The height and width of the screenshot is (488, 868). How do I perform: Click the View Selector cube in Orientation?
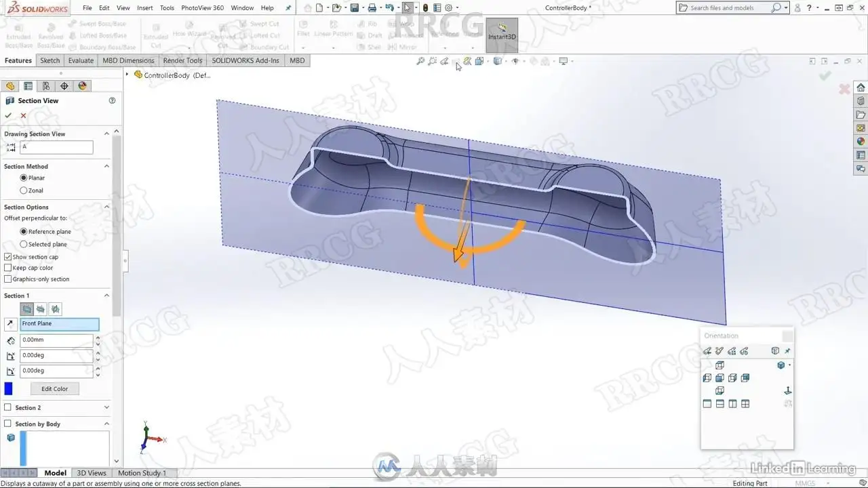click(x=775, y=351)
